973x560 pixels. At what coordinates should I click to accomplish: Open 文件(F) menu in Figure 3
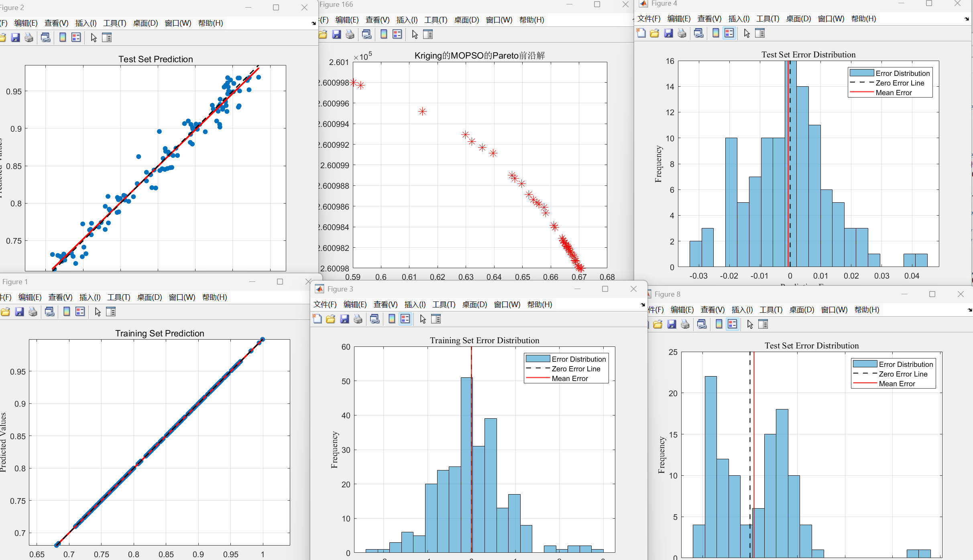325,305
